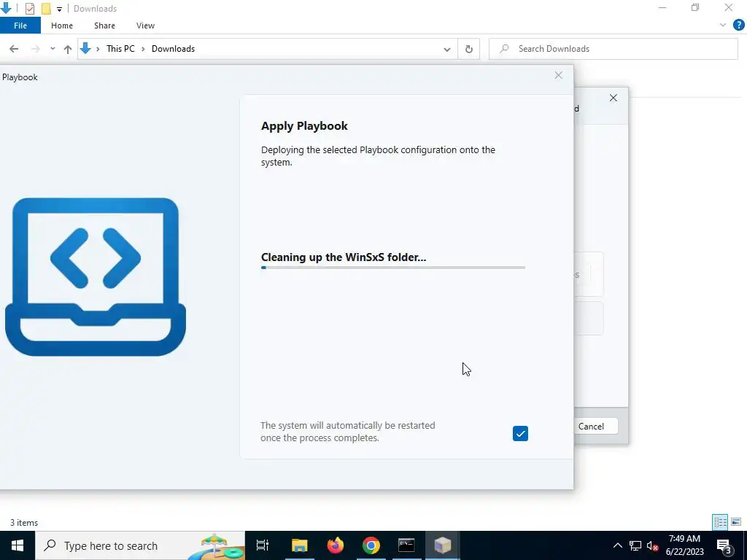Click Downloads in the address path

(x=173, y=49)
